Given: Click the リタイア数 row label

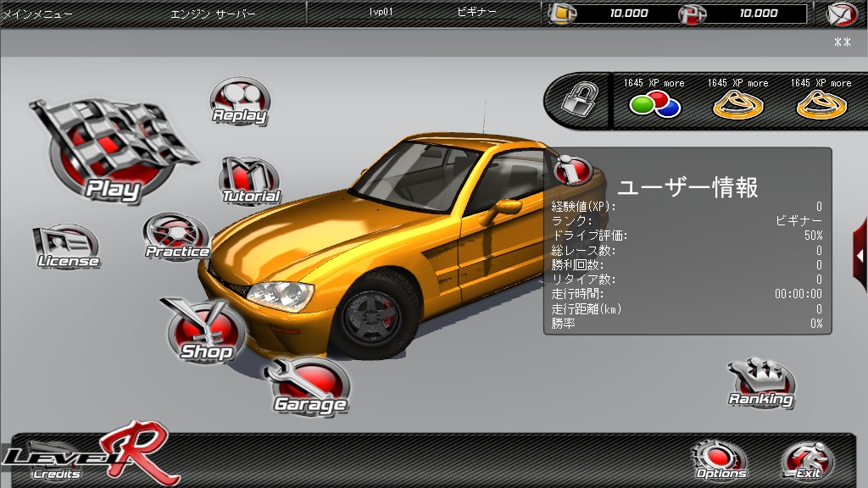Looking at the screenshot, I should (583, 279).
